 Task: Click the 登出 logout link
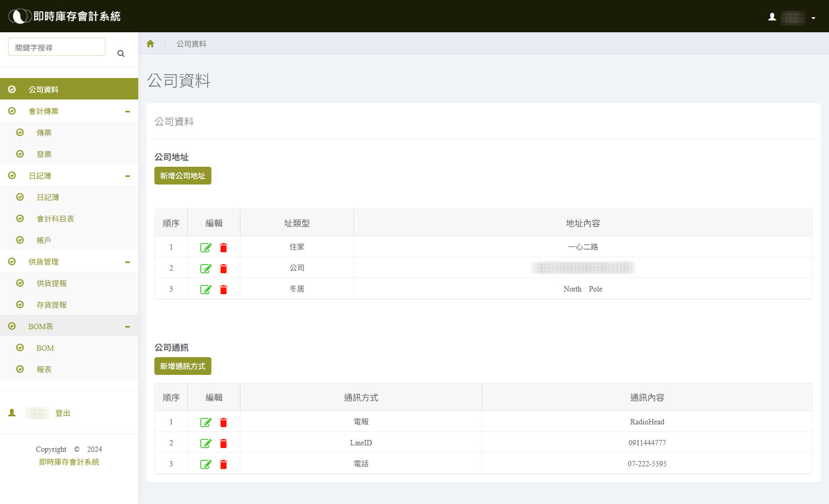click(63, 413)
